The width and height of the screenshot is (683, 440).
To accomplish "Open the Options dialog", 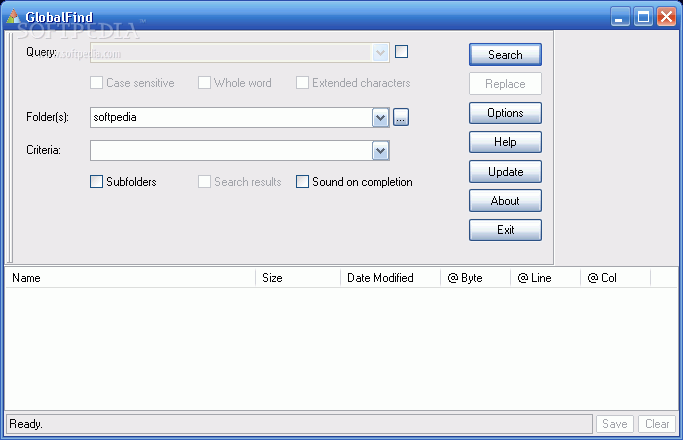I will click(x=505, y=113).
